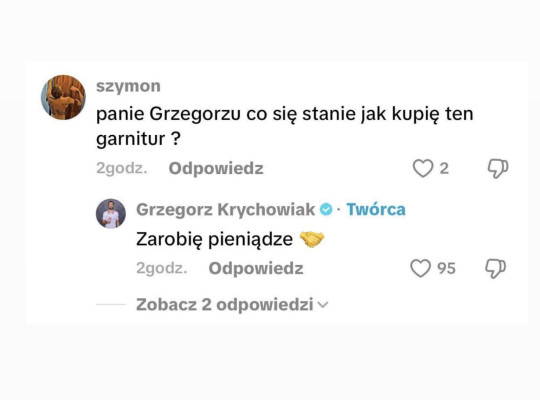Like Grzegorz Krychowiak's reply with the heart
This screenshot has height=400, width=540.
pos(420,268)
